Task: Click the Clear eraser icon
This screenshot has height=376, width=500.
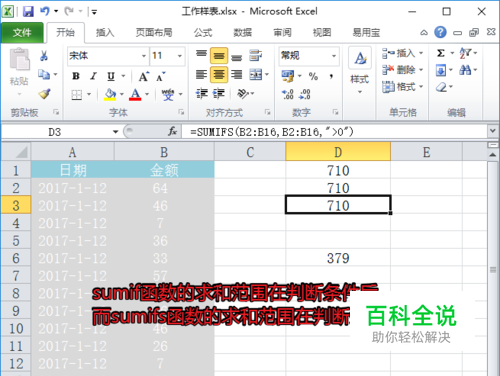Action: [441, 87]
